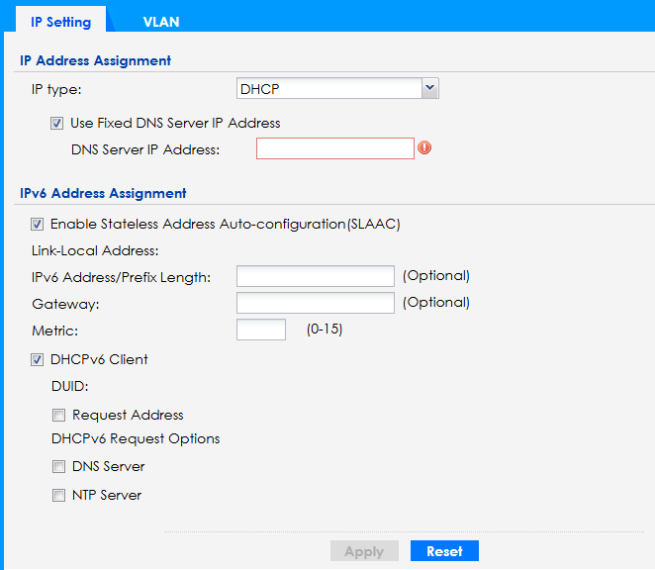Enable the Request Address checkbox

[x=59, y=415]
